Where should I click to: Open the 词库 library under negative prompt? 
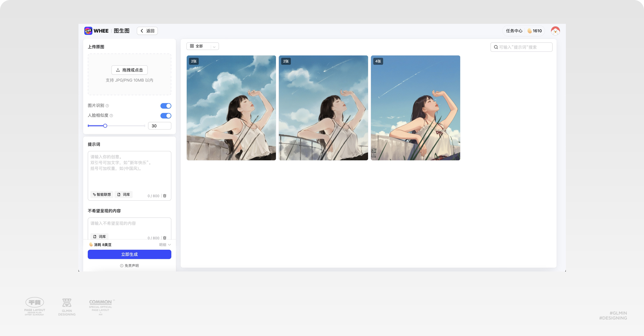99,237
